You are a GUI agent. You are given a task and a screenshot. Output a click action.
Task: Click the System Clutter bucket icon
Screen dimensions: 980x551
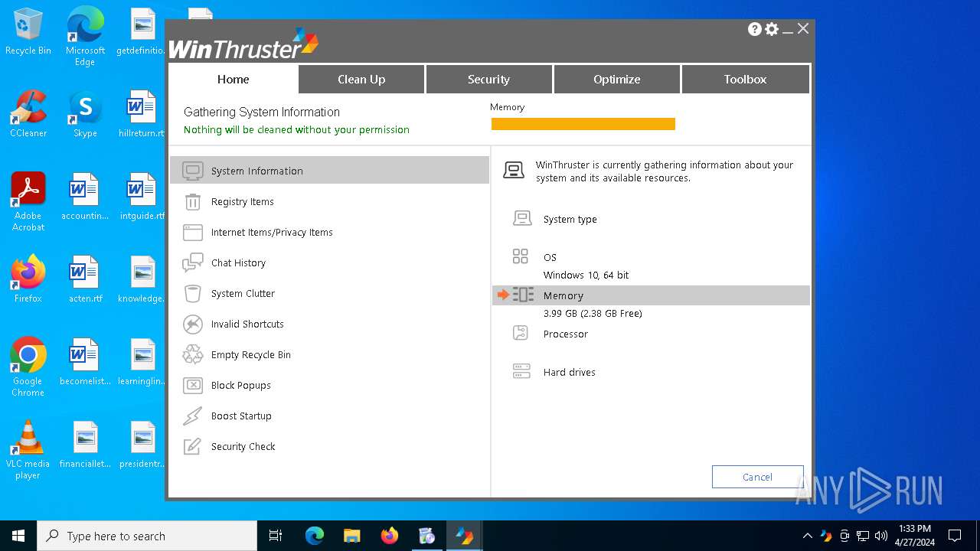coord(193,293)
